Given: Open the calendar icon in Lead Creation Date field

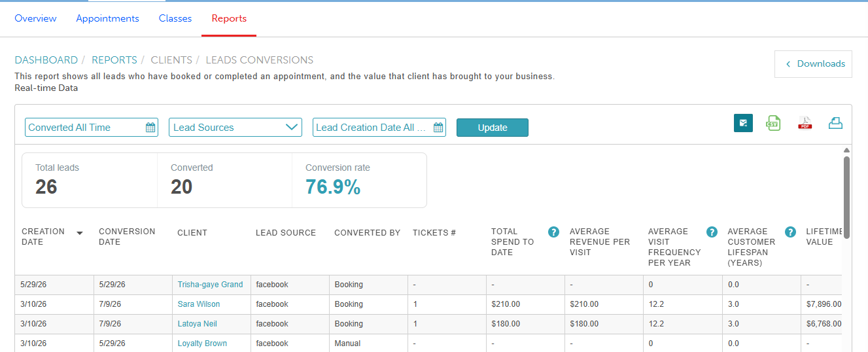Looking at the screenshot, I should click(438, 128).
